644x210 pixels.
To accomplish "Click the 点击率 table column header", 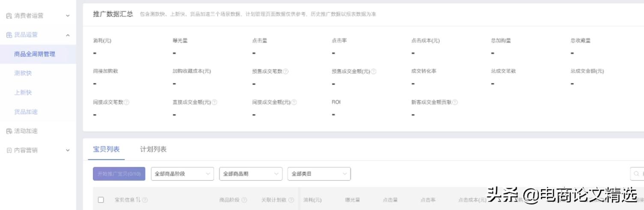I will [428, 200].
